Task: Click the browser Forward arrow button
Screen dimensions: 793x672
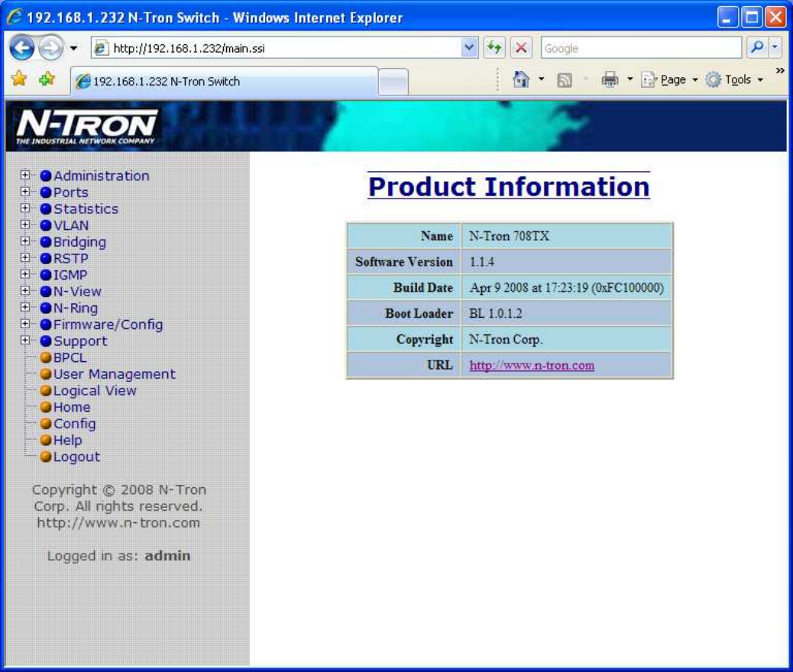Action: point(51,48)
